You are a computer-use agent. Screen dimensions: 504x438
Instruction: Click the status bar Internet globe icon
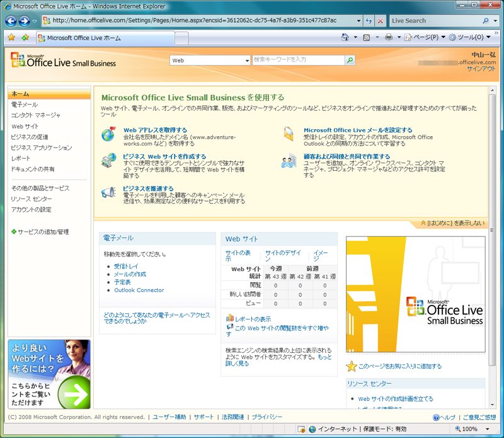312,429
